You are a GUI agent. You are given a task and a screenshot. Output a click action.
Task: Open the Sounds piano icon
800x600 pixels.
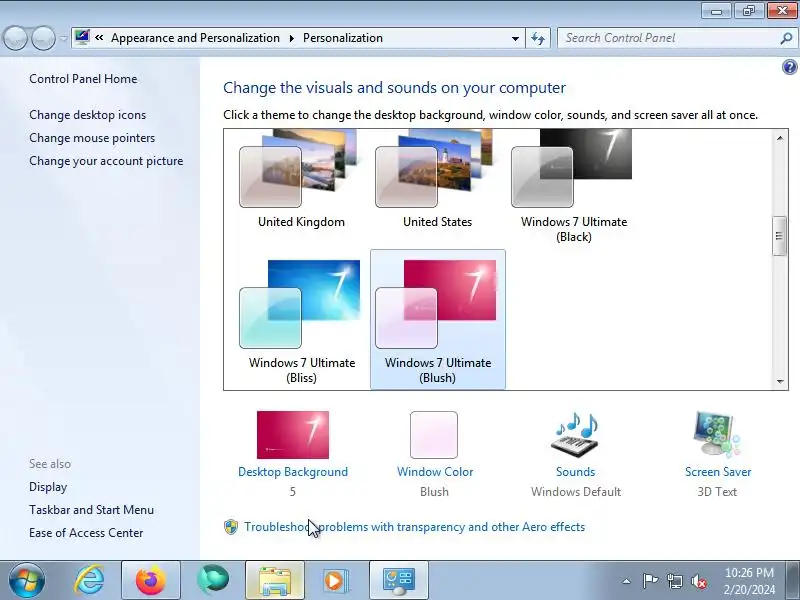[x=576, y=435]
